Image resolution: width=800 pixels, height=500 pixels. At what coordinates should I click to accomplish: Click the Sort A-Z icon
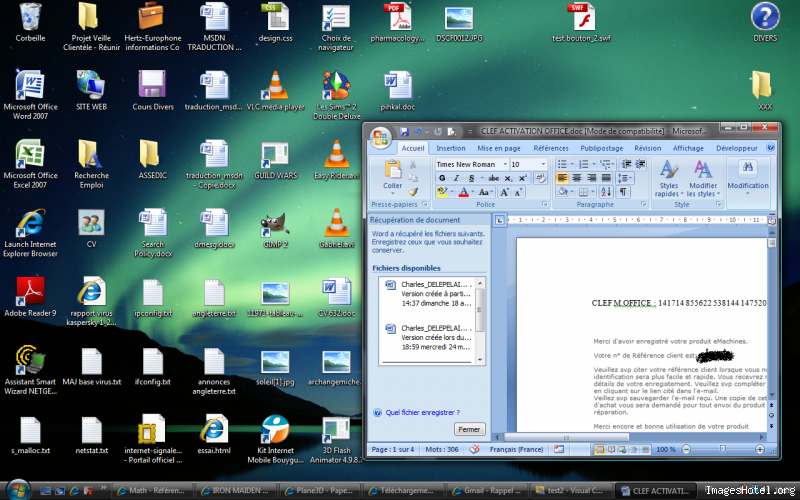click(606, 192)
